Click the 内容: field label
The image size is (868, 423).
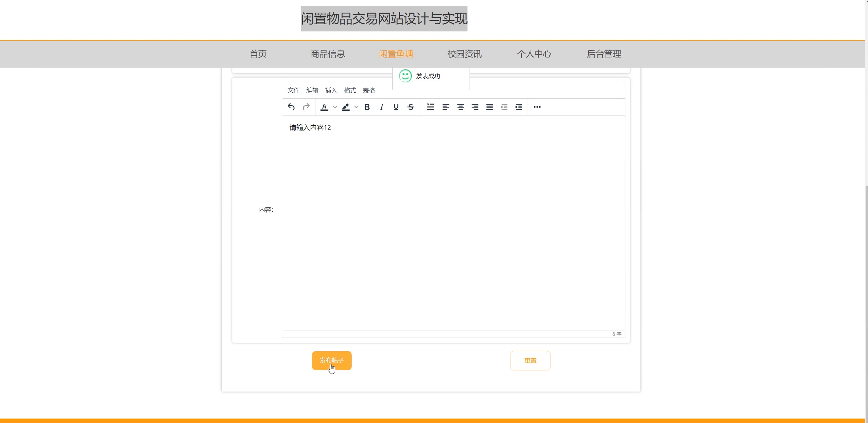coord(266,210)
